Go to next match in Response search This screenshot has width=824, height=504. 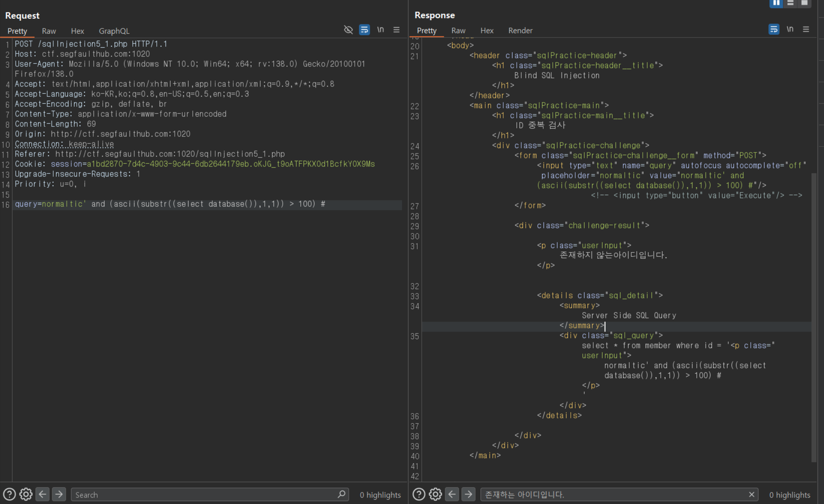coord(468,494)
